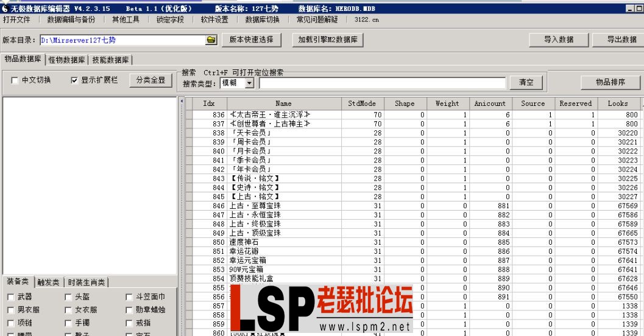Click the Weight column header
Screen dimensions: 644x336
448,103
